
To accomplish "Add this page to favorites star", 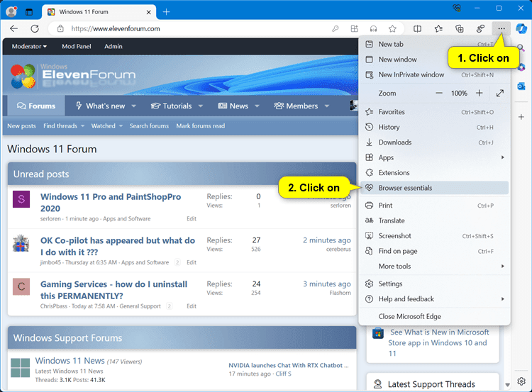I will coord(392,29).
